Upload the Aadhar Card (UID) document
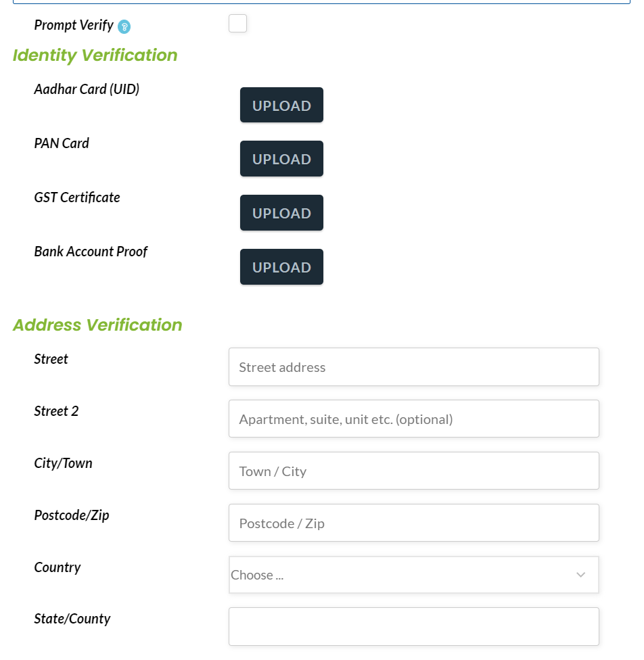The image size is (644, 660). tap(281, 105)
